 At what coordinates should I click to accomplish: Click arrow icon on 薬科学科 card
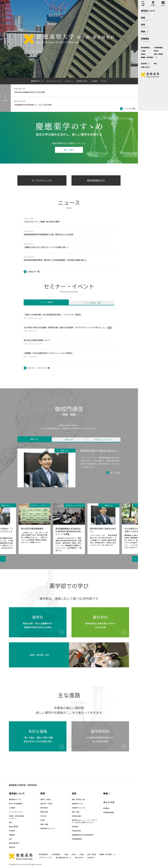point(124,632)
